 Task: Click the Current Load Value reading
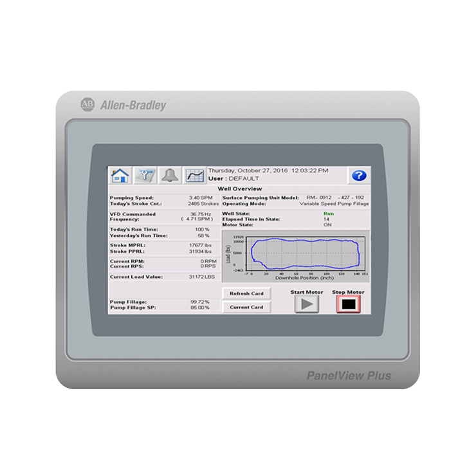tap(202, 277)
